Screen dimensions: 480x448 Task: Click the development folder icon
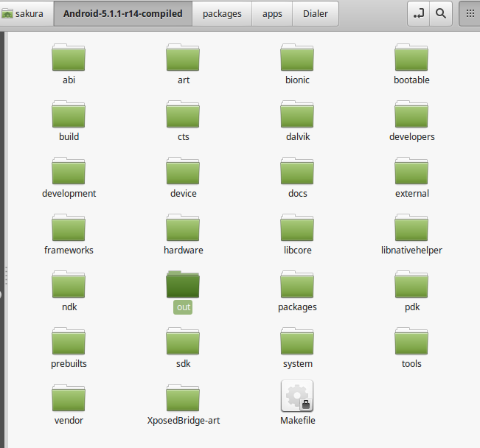tap(69, 171)
